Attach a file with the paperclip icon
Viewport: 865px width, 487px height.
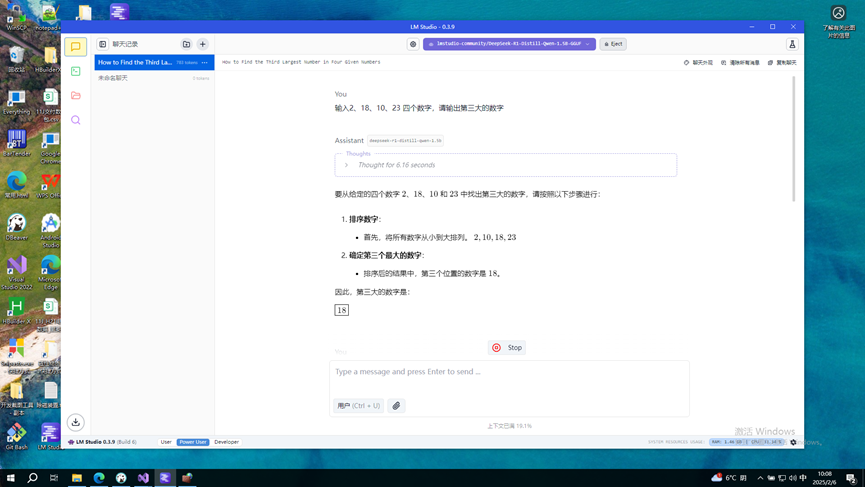click(396, 406)
